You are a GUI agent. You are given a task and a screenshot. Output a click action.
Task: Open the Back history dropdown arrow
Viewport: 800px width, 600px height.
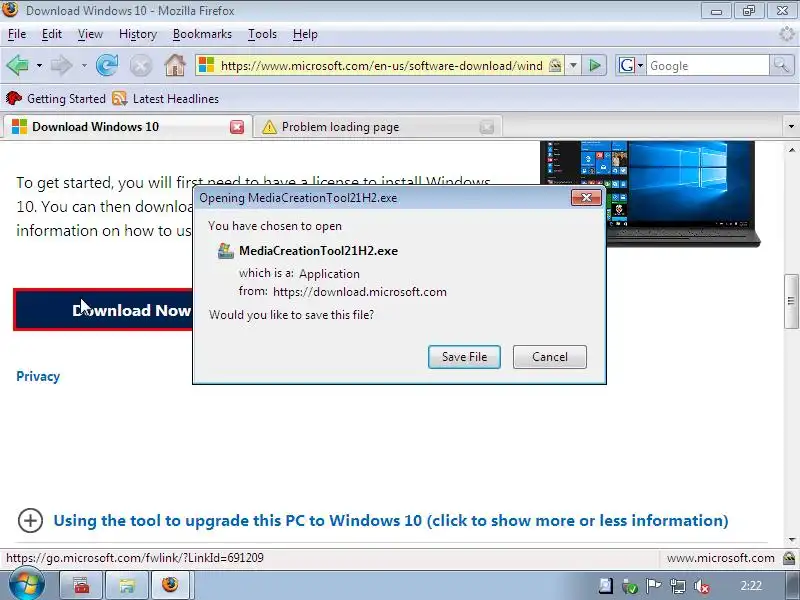click(x=39, y=66)
